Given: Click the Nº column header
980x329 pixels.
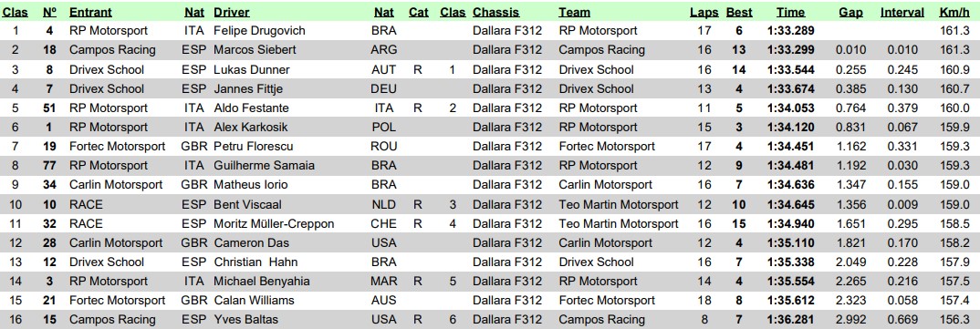Looking at the screenshot, I should (50, 12).
